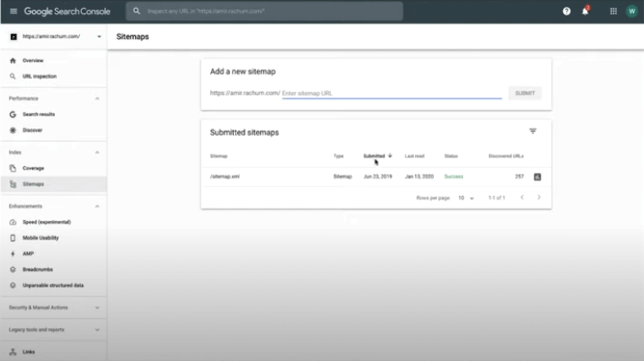Screen dimensions: 644x361
Task: Click the Search results Google icon
Action: coord(13,114)
